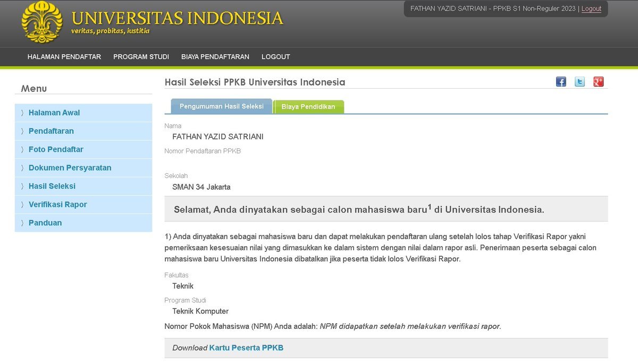
Task: Open Program Studi in navigation bar
Action: pyautogui.click(x=141, y=57)
